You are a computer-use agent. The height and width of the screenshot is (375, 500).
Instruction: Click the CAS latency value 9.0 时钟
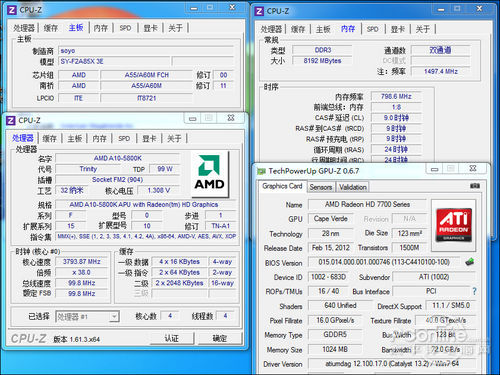pyautogui.click(x=396, y=118)
